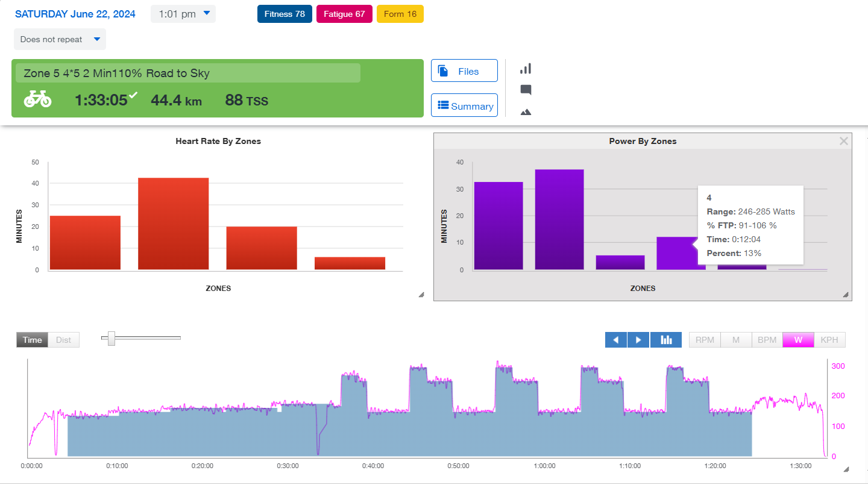Toggle the RPM data channel
Image resolution: width=868 pixels, height=488 pixels.
705,340
